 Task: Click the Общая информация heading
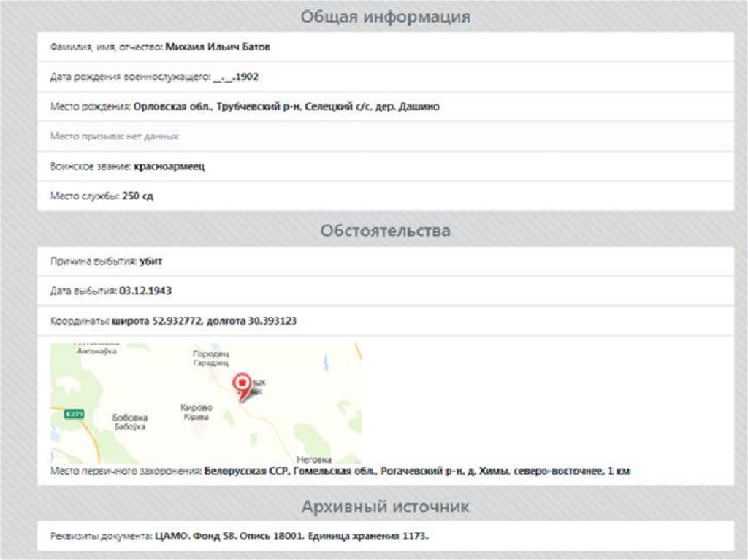tap(386, 17)
